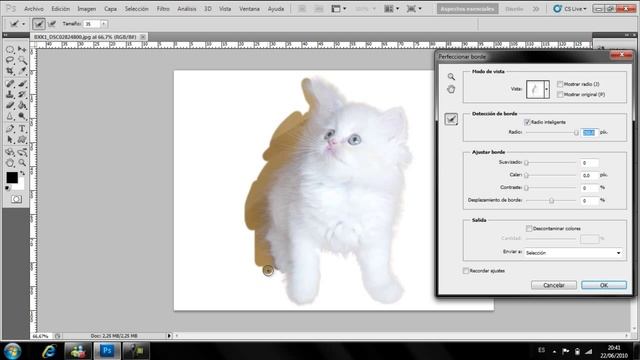
Task: Select the Eyedropper tool
Action: pos(22,71)
